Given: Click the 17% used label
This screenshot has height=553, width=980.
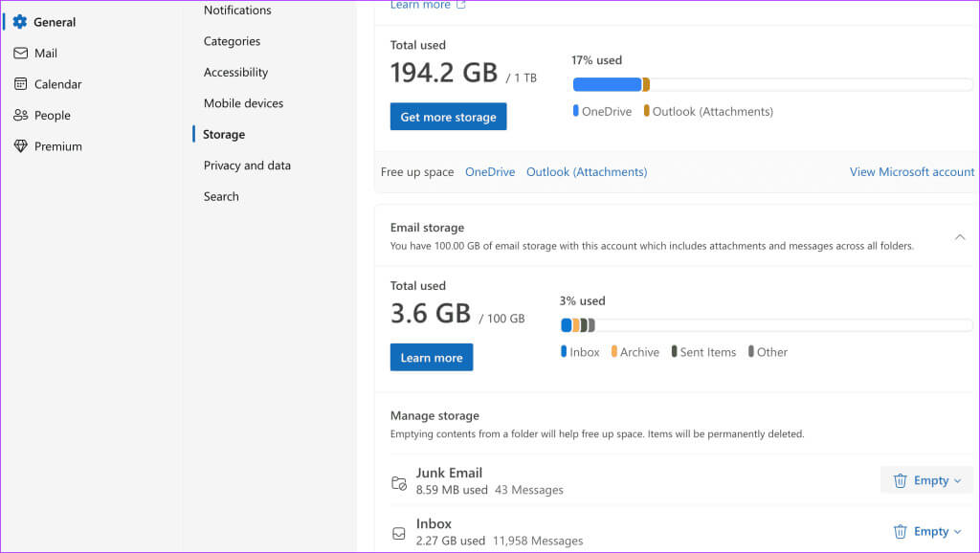Looking at the screenshot, I should 596,60.
